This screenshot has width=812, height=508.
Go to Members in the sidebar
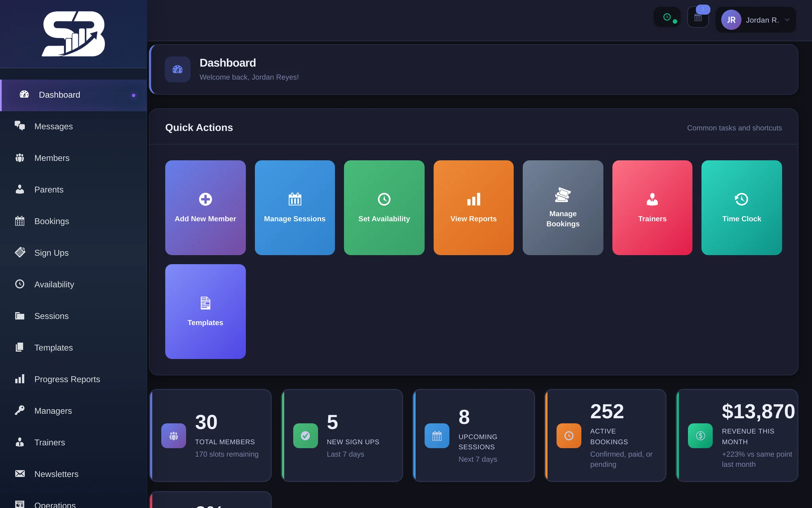click(x=73, y=158)
